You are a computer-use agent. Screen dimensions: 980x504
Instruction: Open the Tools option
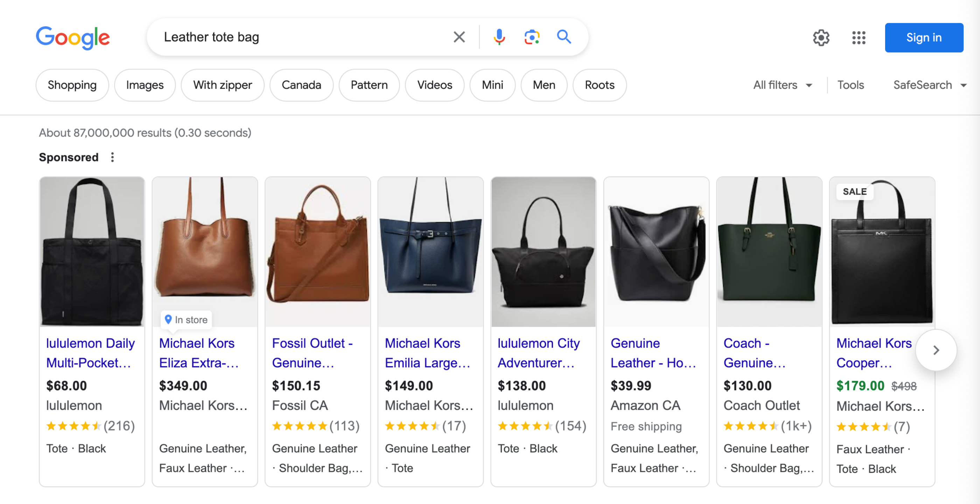[x=850, y=85]
